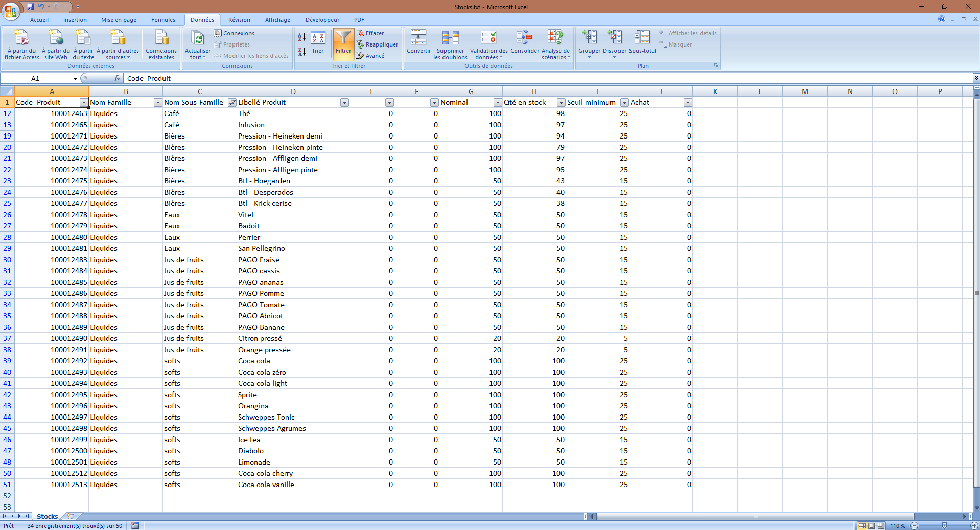Click Actualiser tout icon
The width and height of the screenshot is (980, 530).
click(x=198, y=39)
